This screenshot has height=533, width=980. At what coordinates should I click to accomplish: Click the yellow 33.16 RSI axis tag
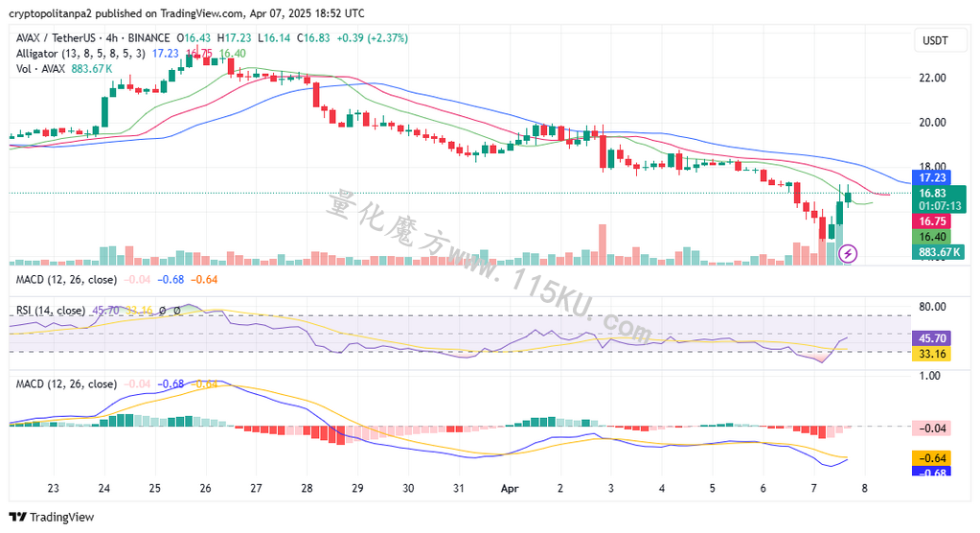pyautogui.click(x=932, y=354)
